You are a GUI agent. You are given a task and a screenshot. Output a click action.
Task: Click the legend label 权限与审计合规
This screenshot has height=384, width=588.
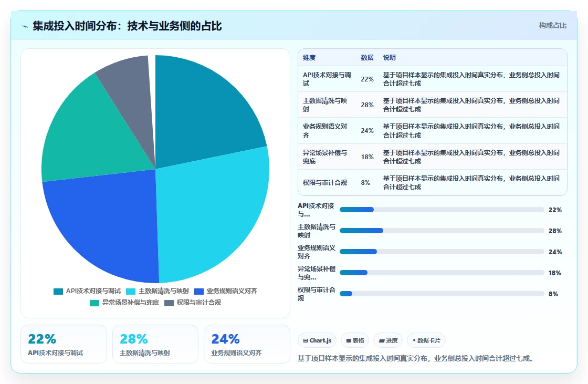pyautogui.click(x=199, y=303)
